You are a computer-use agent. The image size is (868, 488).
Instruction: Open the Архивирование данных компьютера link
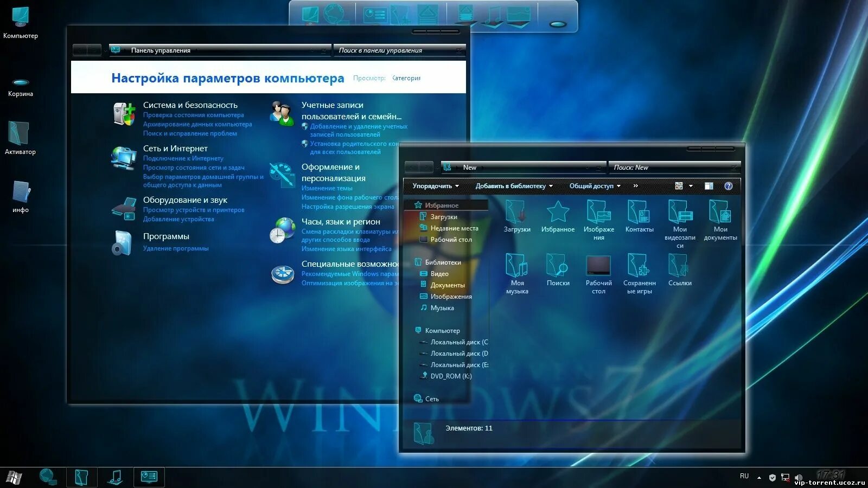click(x=197, y=124)
